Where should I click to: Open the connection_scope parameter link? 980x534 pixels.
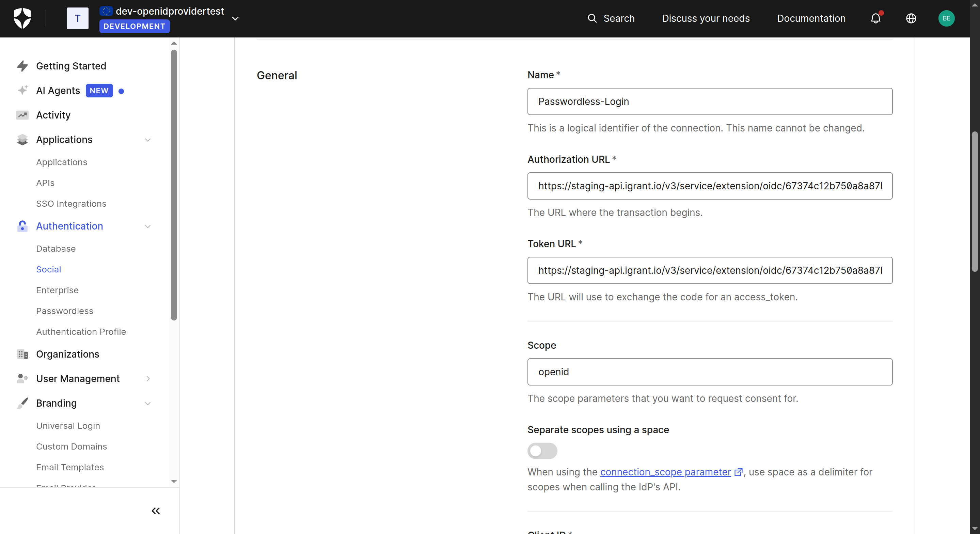pos(665,472)
